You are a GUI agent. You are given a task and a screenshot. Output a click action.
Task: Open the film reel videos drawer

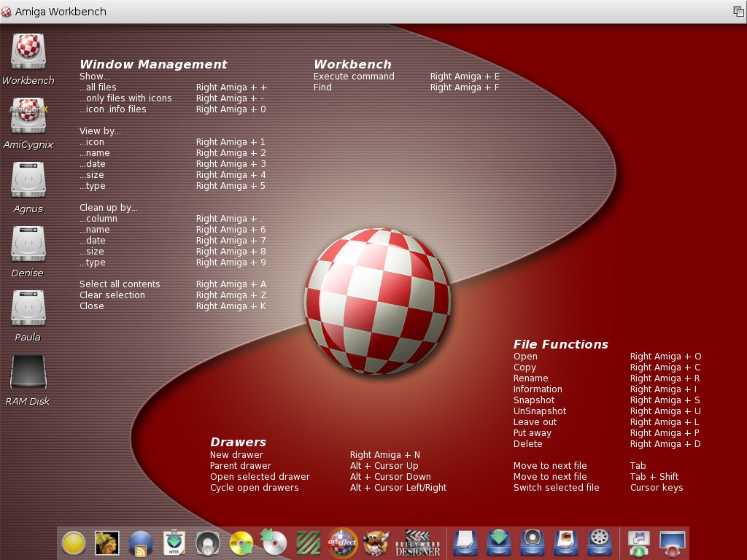pyautogui.click(x=599, y=543)
